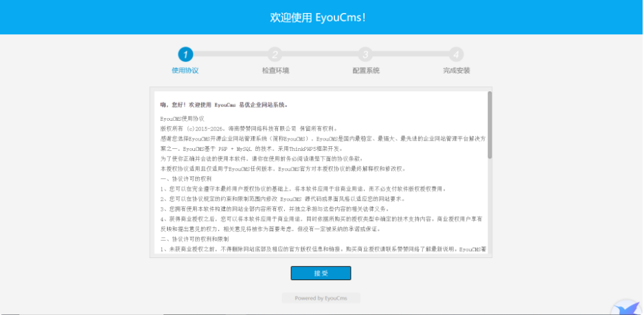Click the 一、协议许可的权利 section heading
644x315 pixels.
click(185, 179)
